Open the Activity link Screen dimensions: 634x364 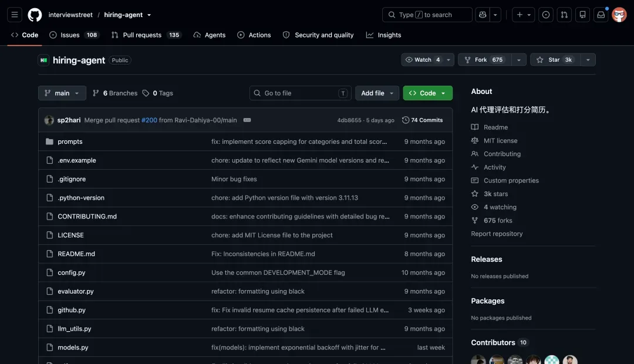tap(488, 167)
